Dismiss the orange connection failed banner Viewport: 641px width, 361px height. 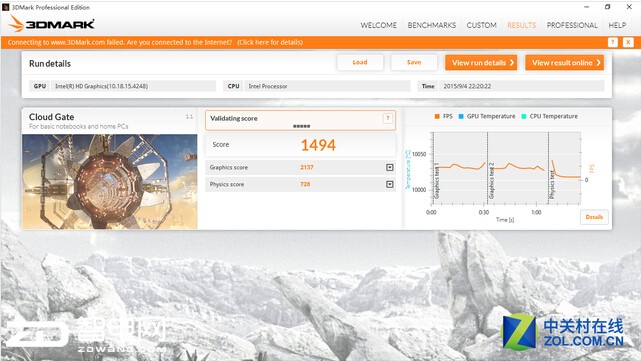[x=628, y=42]
